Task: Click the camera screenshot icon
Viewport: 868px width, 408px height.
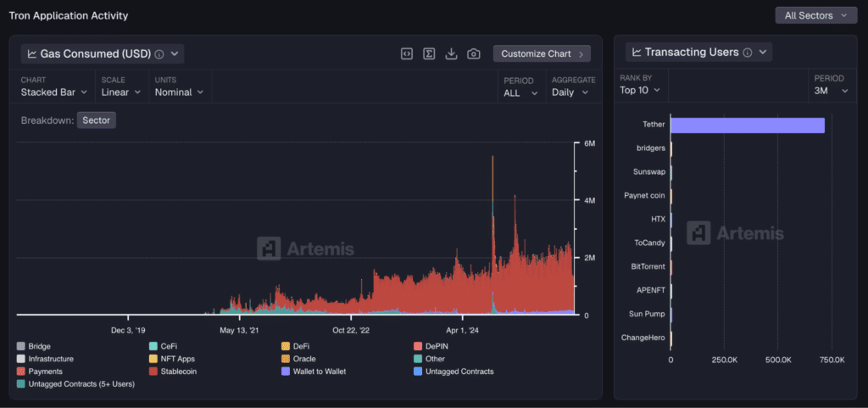Action: point(473,53)
